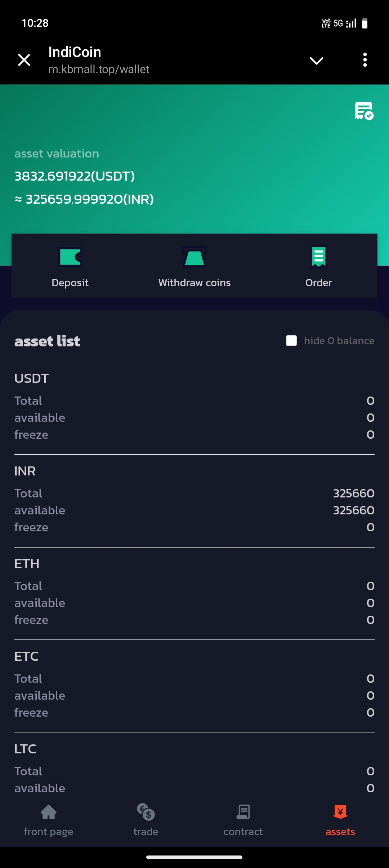Tap the assets yen icon

pos(340,812)
